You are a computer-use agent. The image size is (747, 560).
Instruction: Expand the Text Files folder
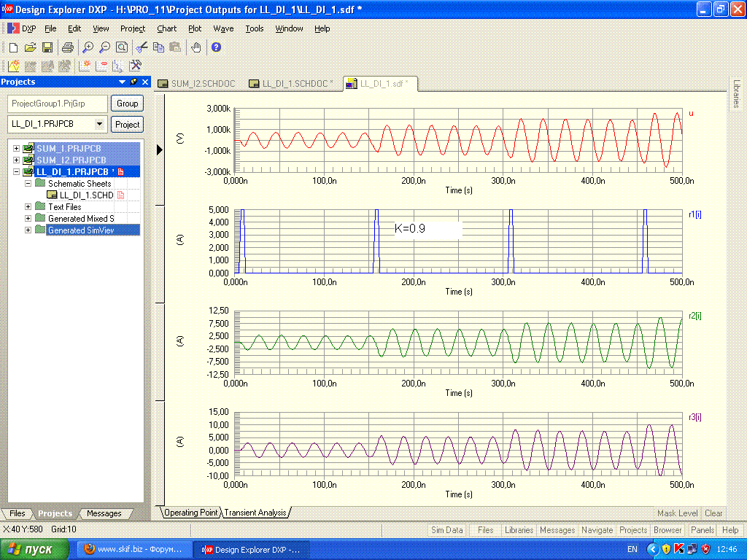coord(28,207)
